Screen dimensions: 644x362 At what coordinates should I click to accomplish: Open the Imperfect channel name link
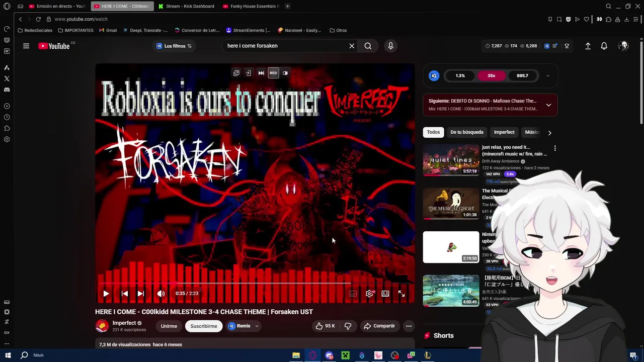[x=124, y=323]
